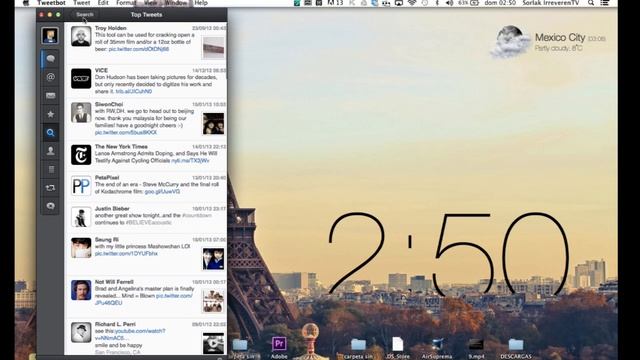Open the Mentions @ tab
Screen dimensions: 640x360
(50, 77)
